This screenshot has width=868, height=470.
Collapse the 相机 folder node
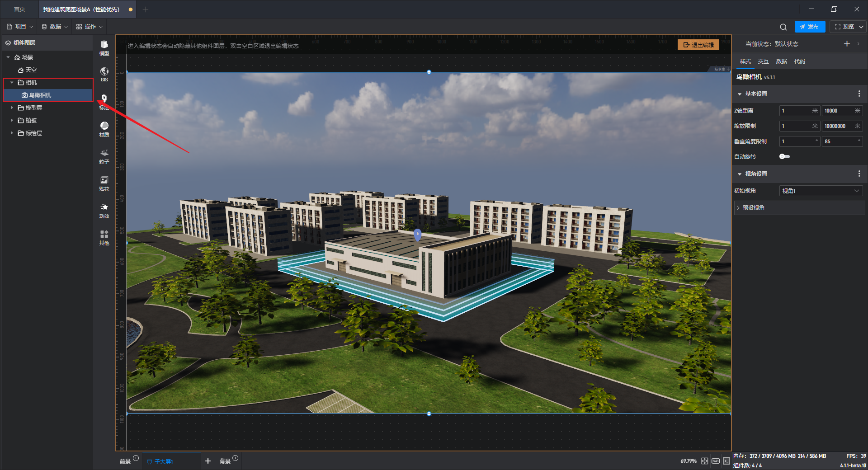tap(12, 83)
